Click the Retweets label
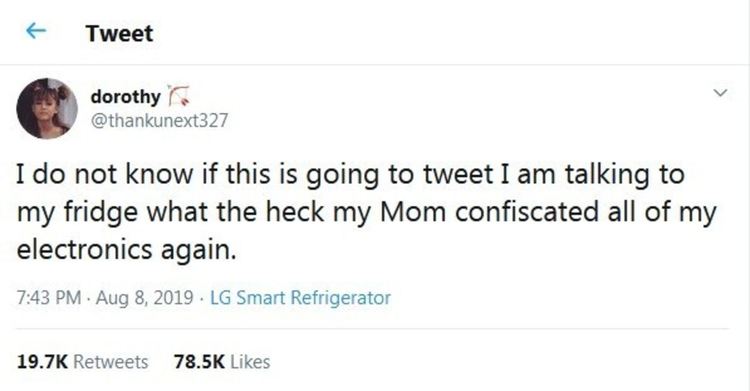Screen dimensions: 750x391 point(110,362)
